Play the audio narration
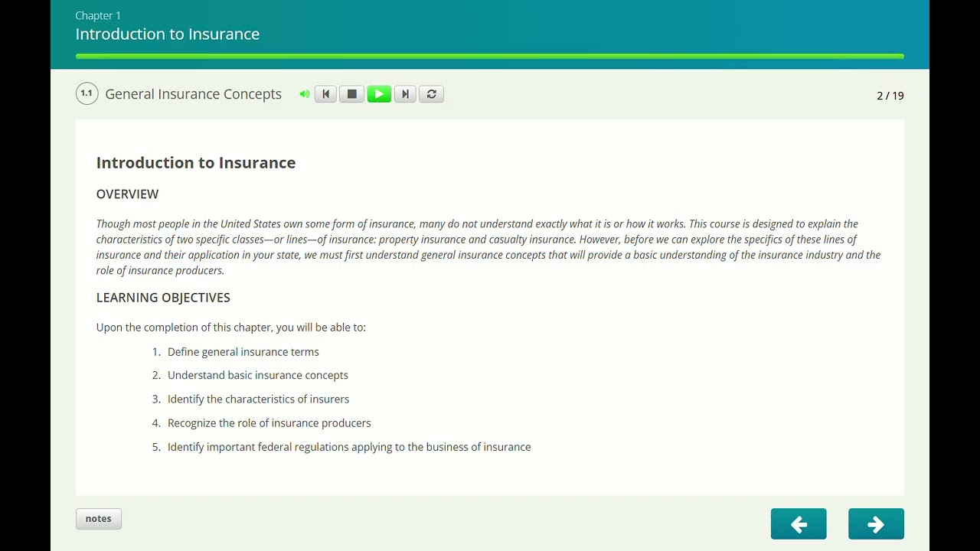This screenshot has height=551, width=980. point(379,94)
